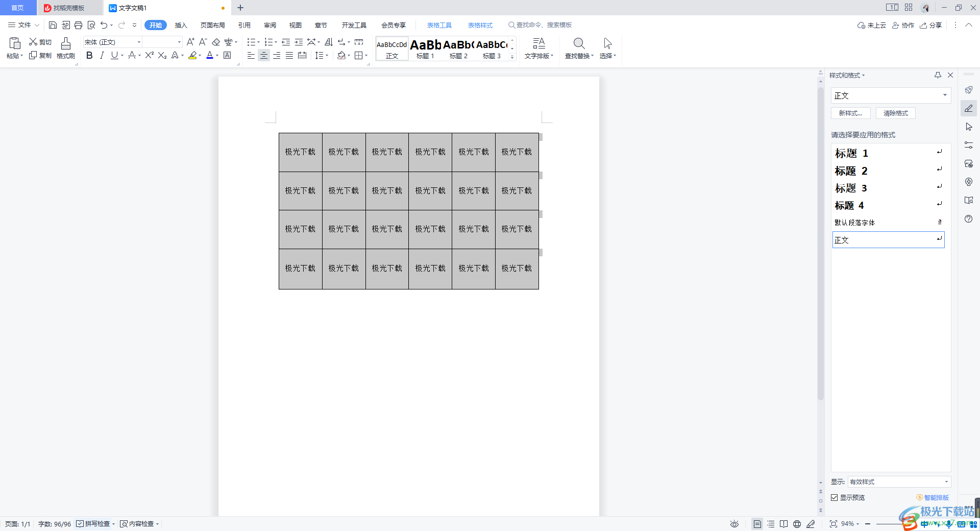Increase paragraph indent

[299, 42]
